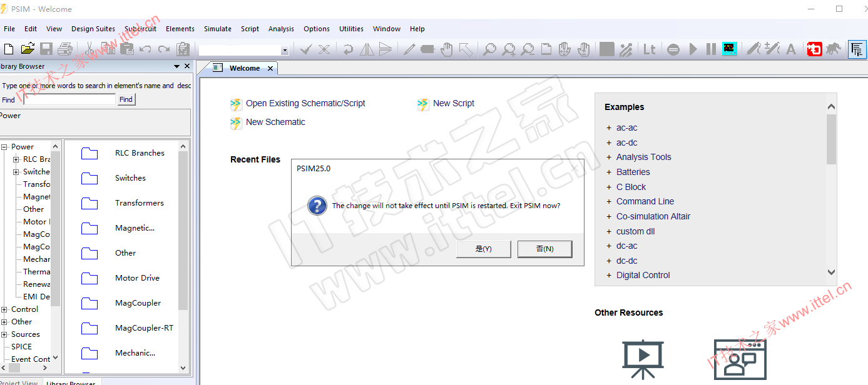Image resolution: width=868 pixels, height=385 pixels.
Task: Click the Lt toolbar icon
Action: [x=650, y=49]
